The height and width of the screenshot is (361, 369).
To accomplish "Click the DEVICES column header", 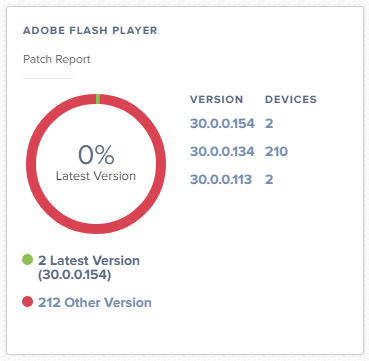I will (x=291, y=99).
